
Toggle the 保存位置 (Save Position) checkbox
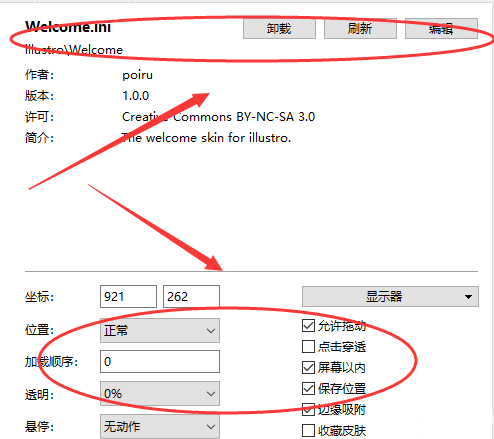pyautogui.click(x=308, y=388)
